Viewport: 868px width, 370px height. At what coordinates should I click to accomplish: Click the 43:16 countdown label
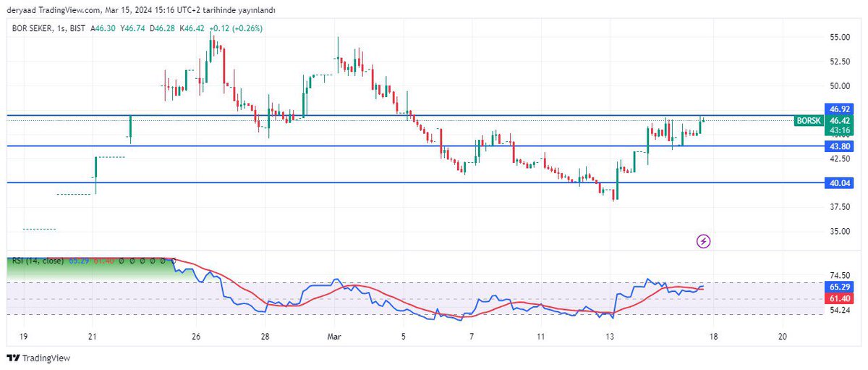[x=840, y=130]
